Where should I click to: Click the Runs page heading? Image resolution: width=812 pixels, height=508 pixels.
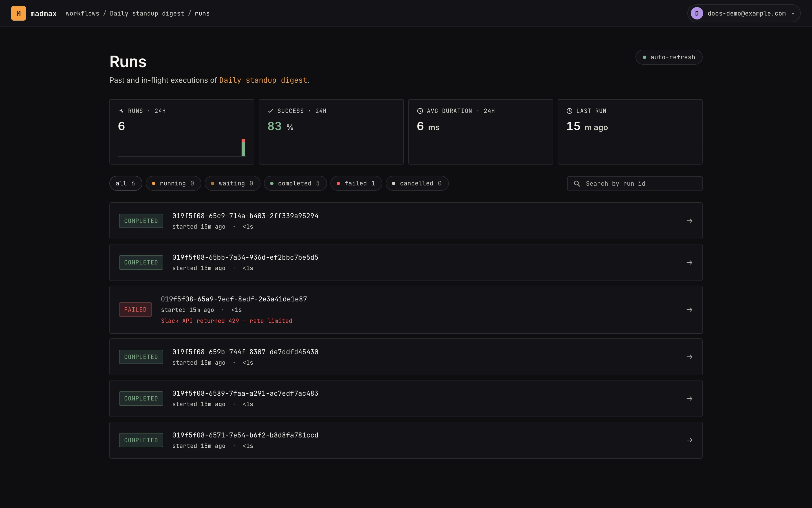(x=128, y=62)
